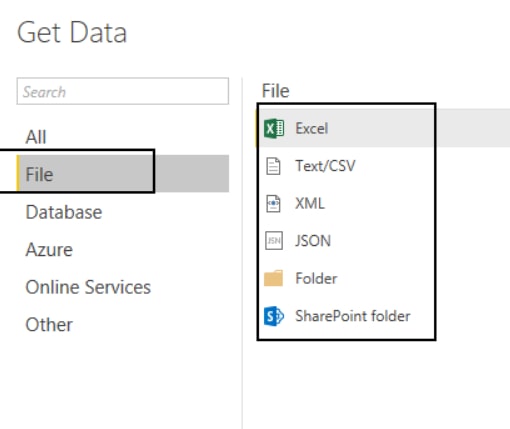
Task: Click the File heading above connector list
Action: click(275, 91)
